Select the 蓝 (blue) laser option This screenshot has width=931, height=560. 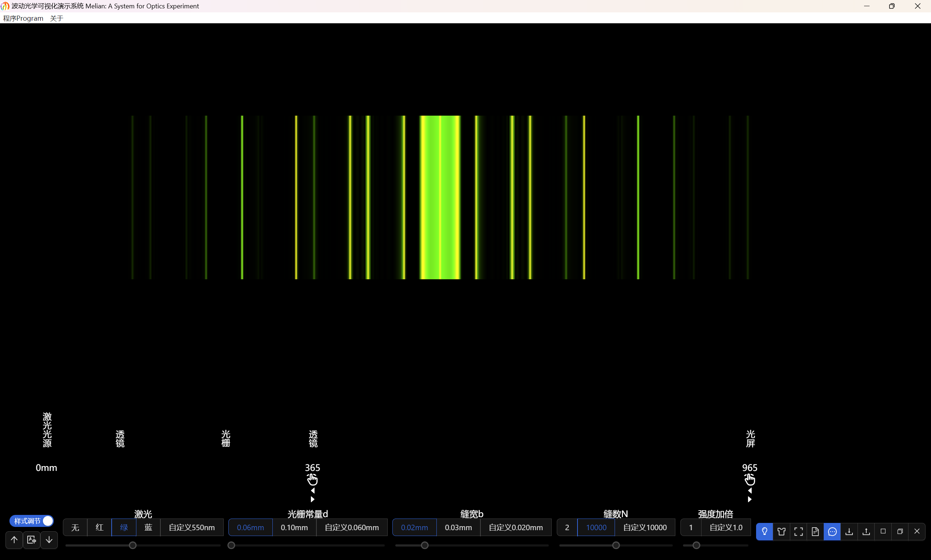[148, 527]
